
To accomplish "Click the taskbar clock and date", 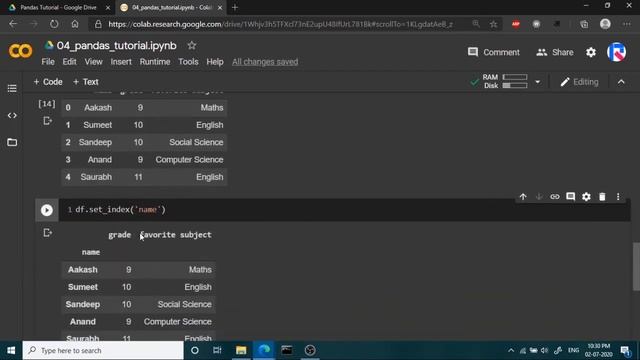I will pos(599,350).
